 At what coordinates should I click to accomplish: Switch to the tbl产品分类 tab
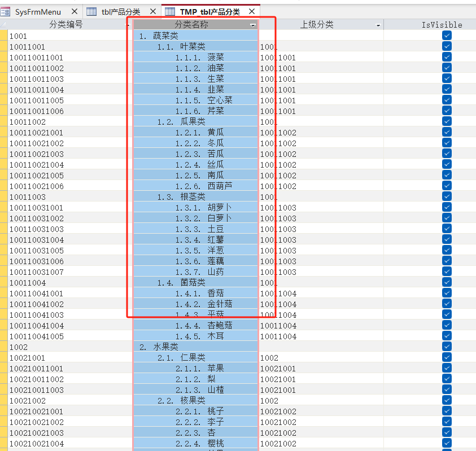tap(120, 11)
